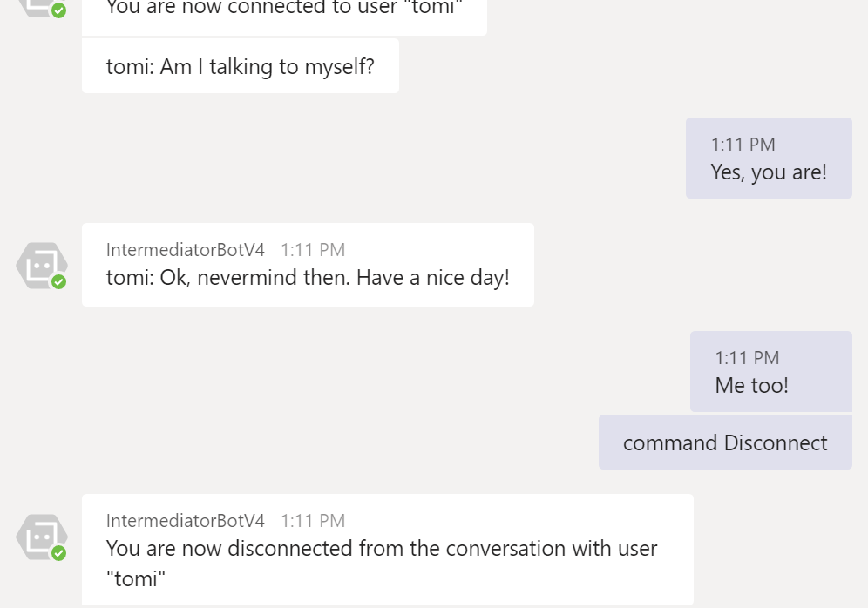Click the green status badge on the middle avatar
This screenshot has width=868, height=608.
tap(58, 282)
